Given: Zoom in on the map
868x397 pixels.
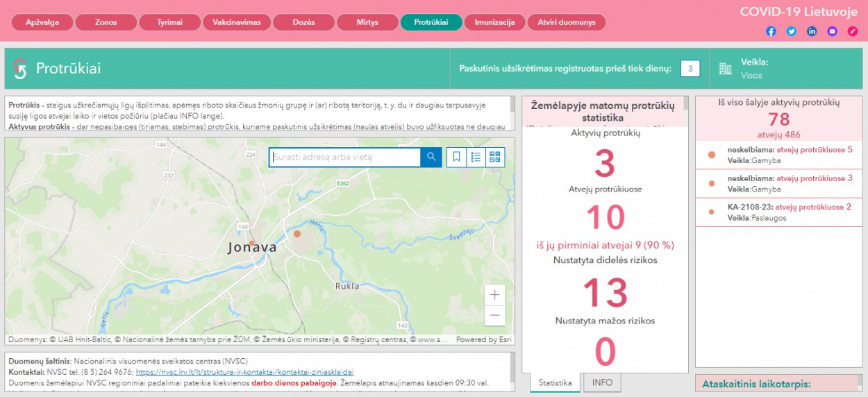Looking at the screenshot, I should [494, 295].
